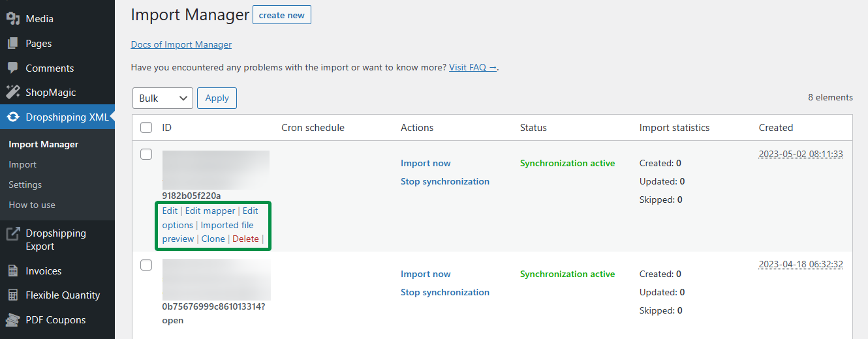Click the Dropshipping XML sync icon
This screenshot has width=868, height=339.
coord(13,117)
